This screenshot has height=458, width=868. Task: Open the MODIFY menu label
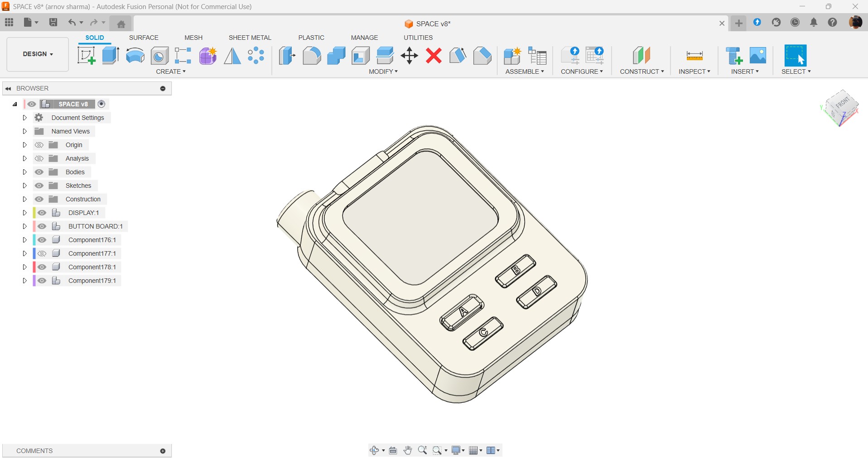coord(383,72)
